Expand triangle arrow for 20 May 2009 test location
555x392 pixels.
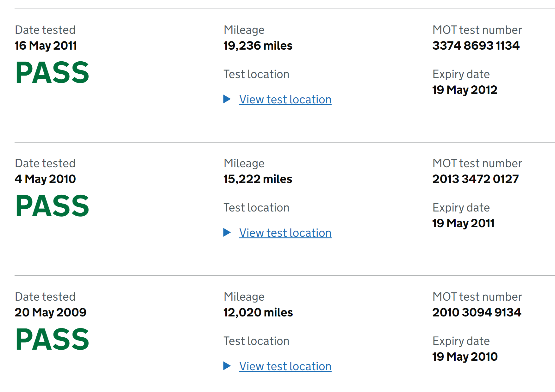click(227, 366)
